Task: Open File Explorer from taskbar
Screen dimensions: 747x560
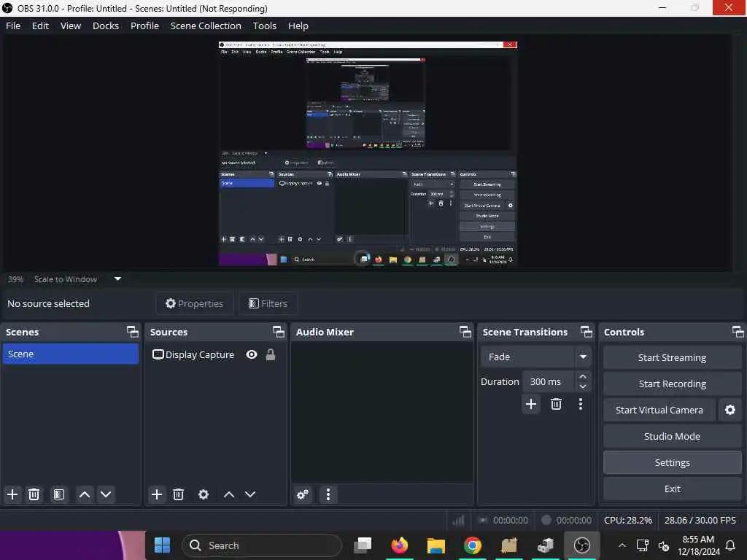Action: tap(436, 545)
